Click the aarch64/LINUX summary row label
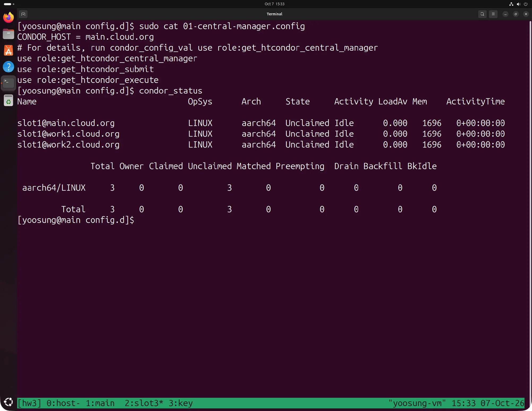The height and width of the screenshot is (411, 532). coord(54,188)
